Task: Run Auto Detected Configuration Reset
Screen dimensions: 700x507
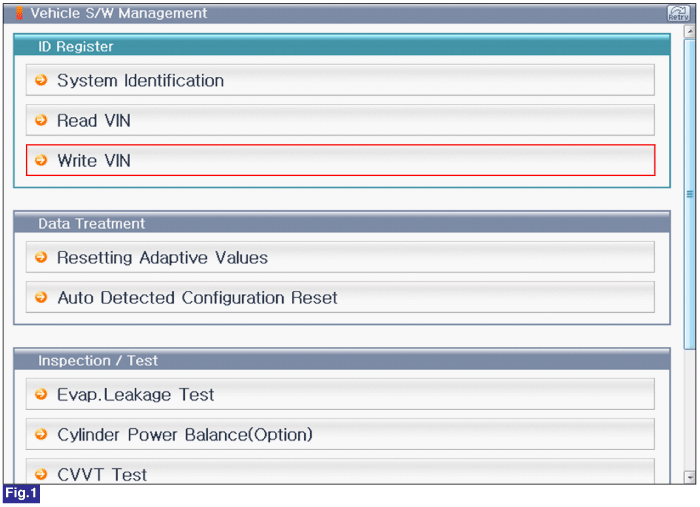Action: pyautogui.click(x=340, y=297)
